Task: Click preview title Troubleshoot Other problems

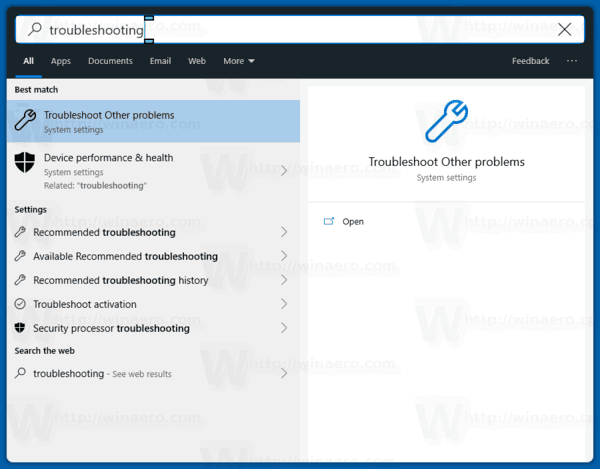Action: click(446, 162)
